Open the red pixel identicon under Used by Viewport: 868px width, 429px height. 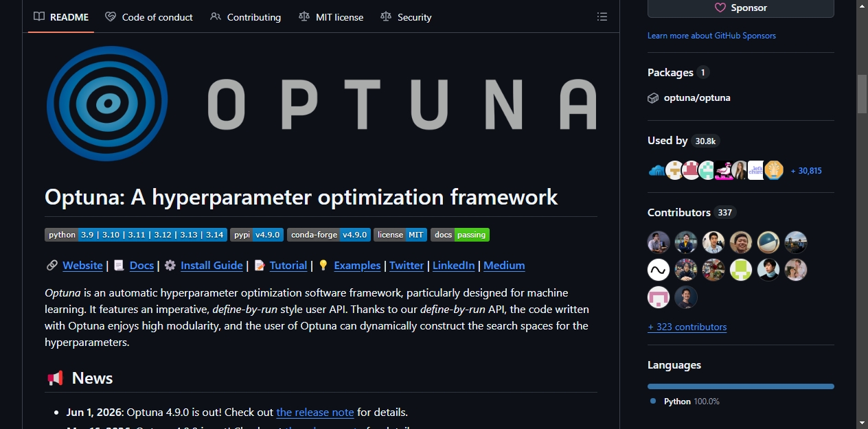click(691, 170)
